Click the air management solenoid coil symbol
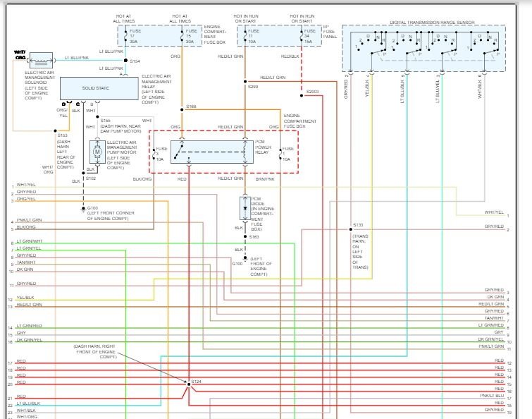This screenshot has height=419, width=532. (41, 61)
